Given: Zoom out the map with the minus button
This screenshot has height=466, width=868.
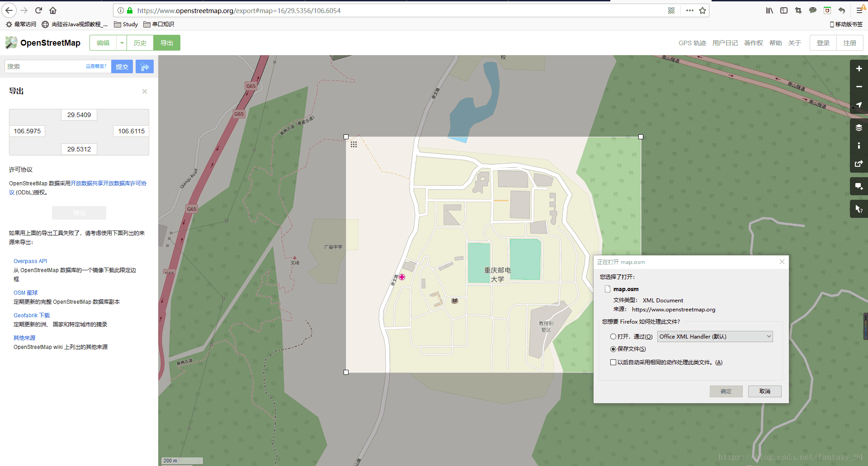Looking at the screenshot, I should [859, 87].
